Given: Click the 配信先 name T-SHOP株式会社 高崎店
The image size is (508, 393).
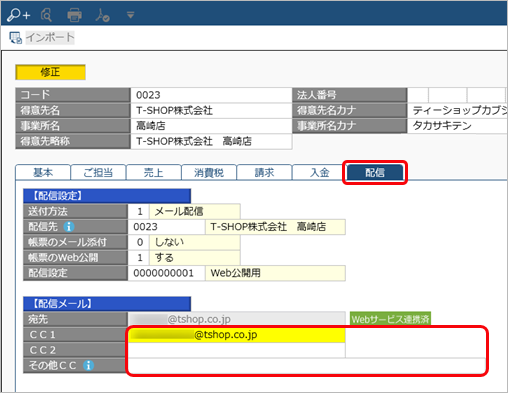Looking at the screenshot, I should [x=268, y=227].
